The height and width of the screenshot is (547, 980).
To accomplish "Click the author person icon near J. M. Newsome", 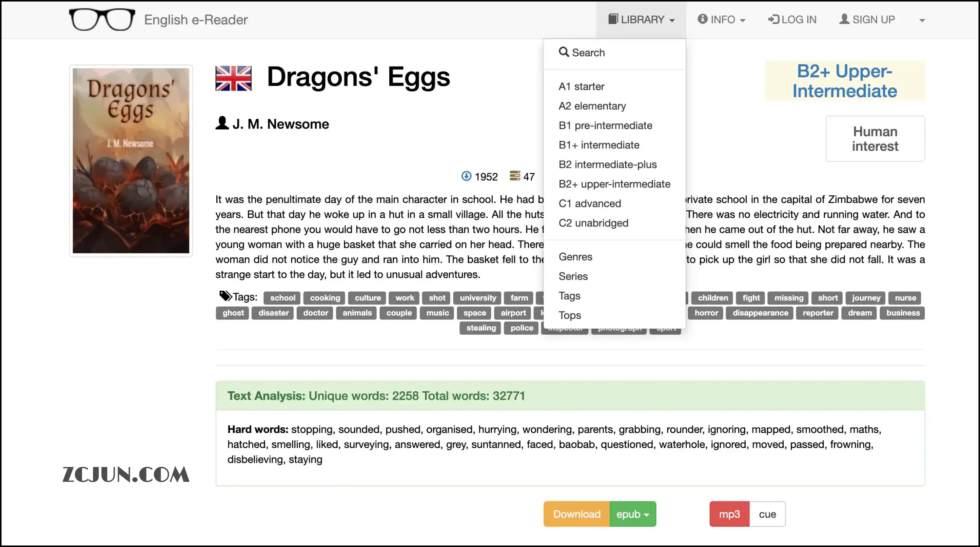I will click(x=222, y=122).
